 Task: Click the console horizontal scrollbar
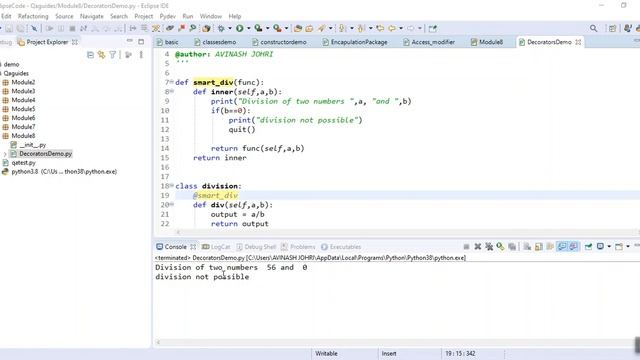(x=397, y=342)
